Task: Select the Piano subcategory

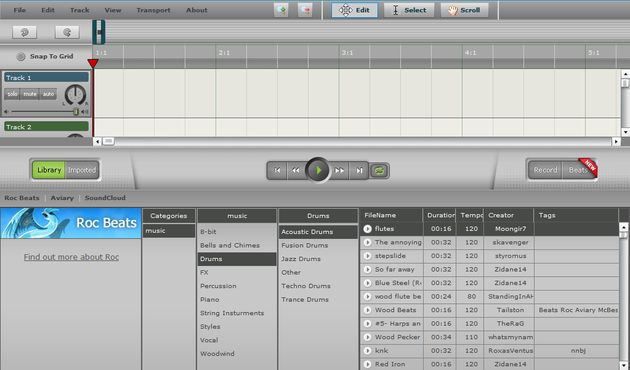Action: (x=237, y=299)
